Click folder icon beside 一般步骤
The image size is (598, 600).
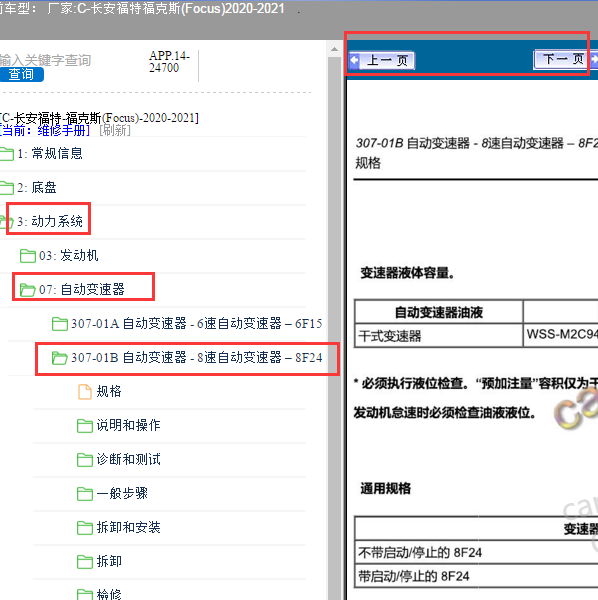coord(85,494)
